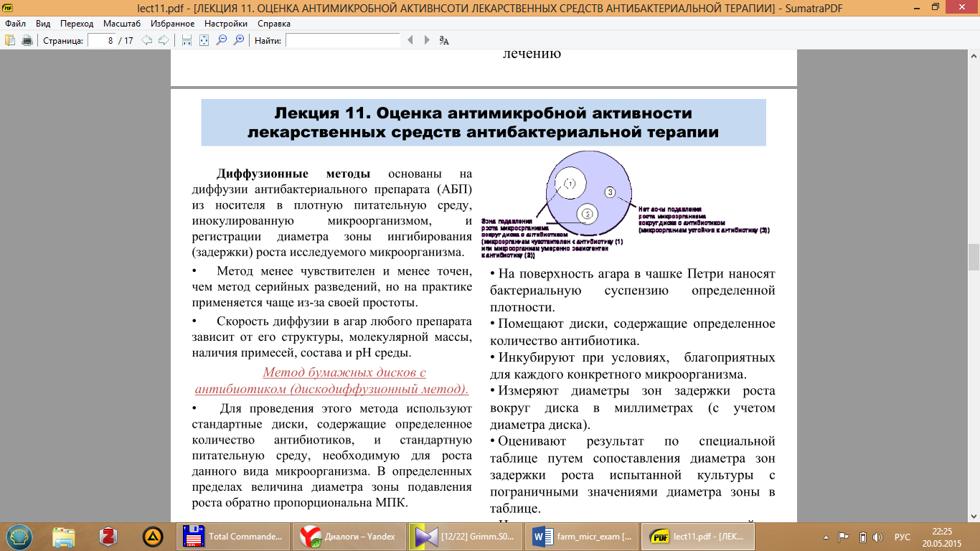Click 'Скорость диффузии в агар' paragraph
Image resolution: width=980 pixels, height=551 pixels.
[332, 336]
